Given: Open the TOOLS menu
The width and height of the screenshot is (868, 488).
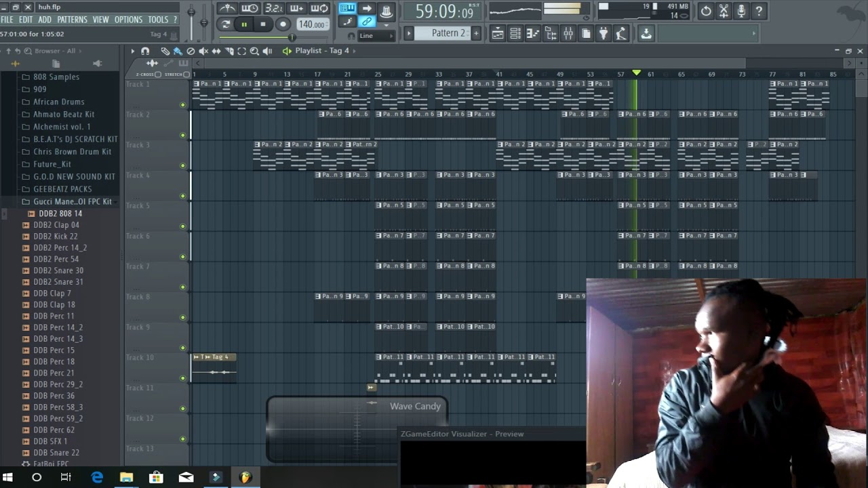Looking at the screenshot, I should tap(158, 20).
